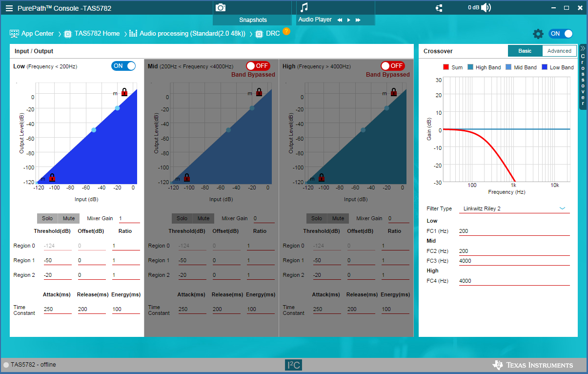
Task: Click the lower lock icon in Mid graph
Action: pyautogui.click(x=186, y=177)
